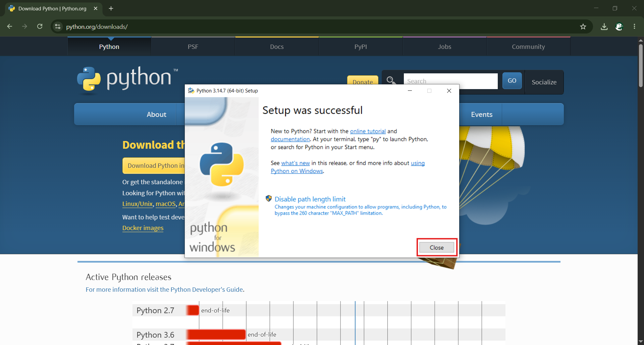Screen dimensions: 644x345
Task: Click the GO search button
Action: click(x=512, y=81)
